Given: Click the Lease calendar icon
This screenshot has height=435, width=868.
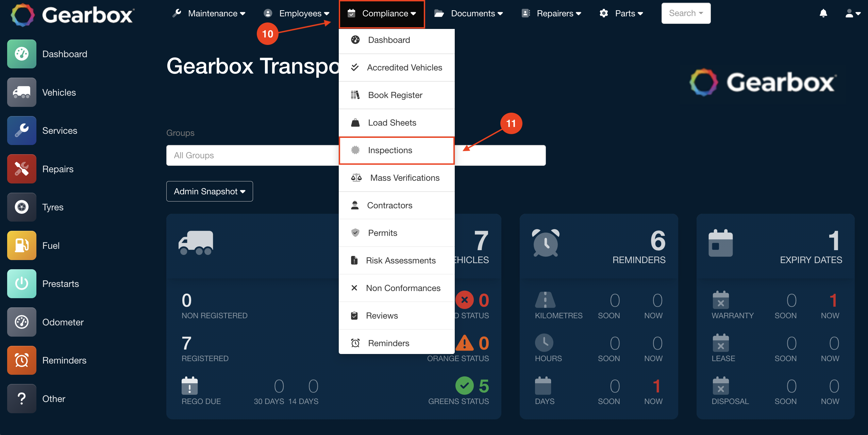Looking at the screenshot, I should [721, 343].
